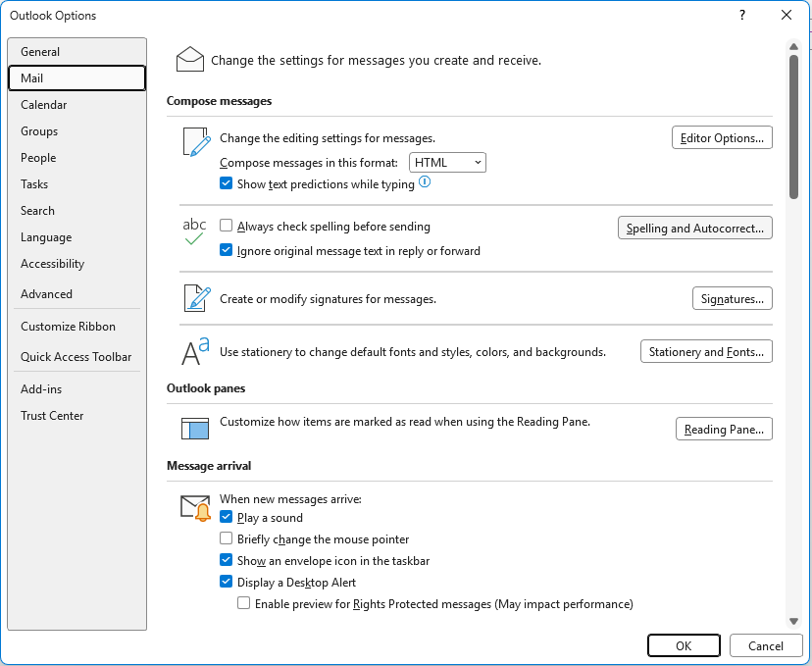
Task: Open the Help question mark in title bar
Action: (x=742, y=15)
